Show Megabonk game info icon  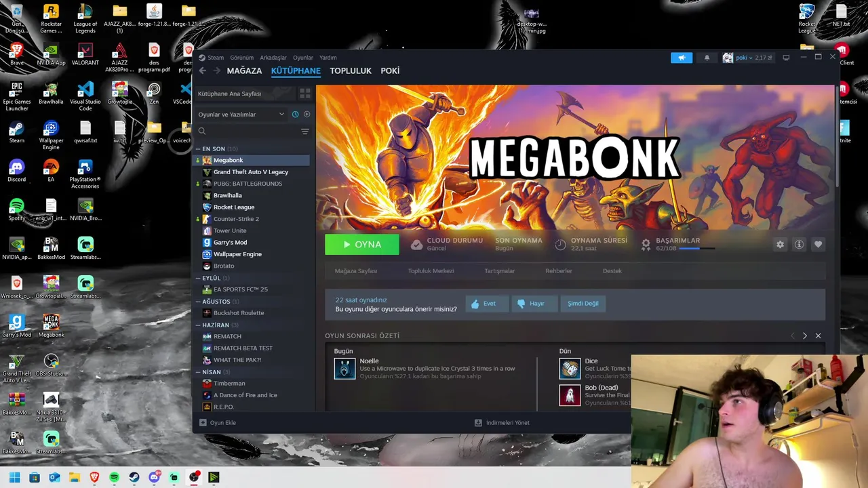[x=799, y=245]
